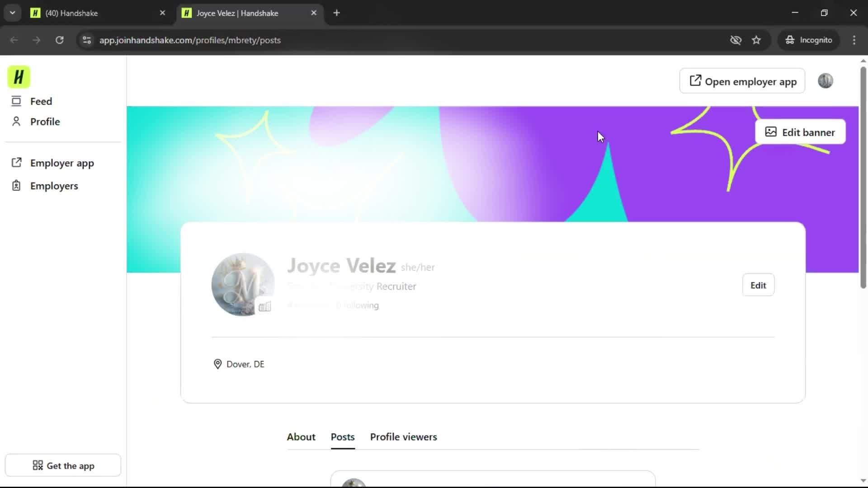
Task: Click the Profile person icon in sidebar
Action: click(16, 122)
